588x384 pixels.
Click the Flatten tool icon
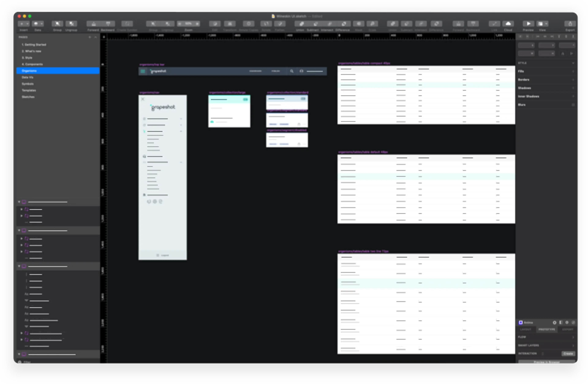pyautogui.click(x=280, y=24)
